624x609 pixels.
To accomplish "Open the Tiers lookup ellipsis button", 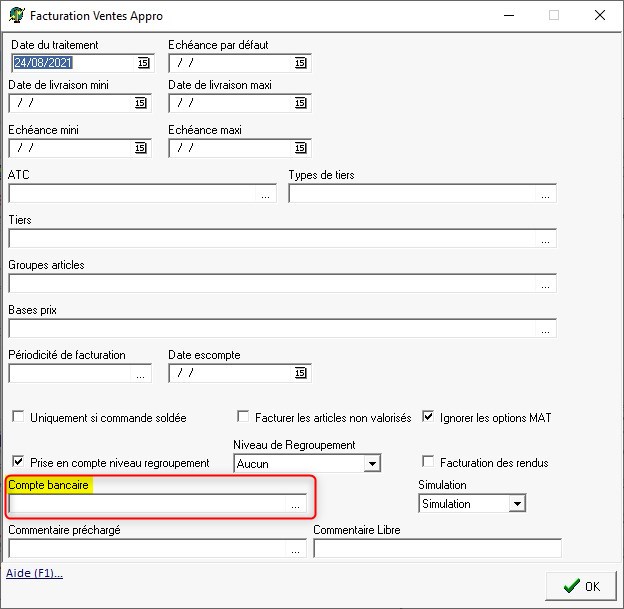I will pos(545,239).
